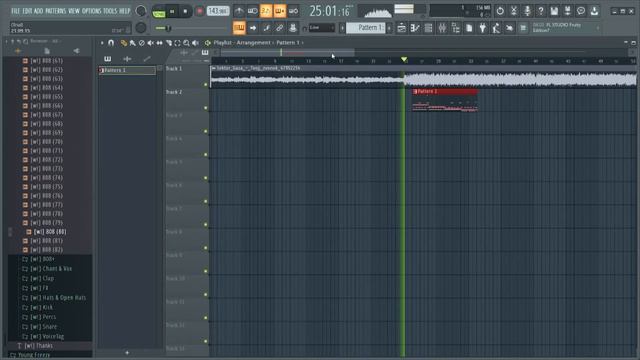
Task: Open the ADD menu
Action: click(38, 11)
